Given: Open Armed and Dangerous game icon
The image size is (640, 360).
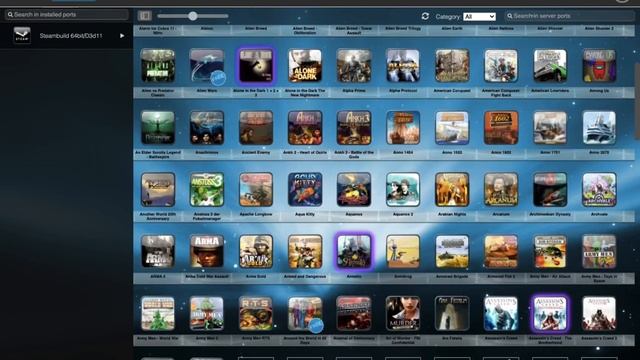Looking at the screenshot, I should pyautogui.click(x=305, y=251).
